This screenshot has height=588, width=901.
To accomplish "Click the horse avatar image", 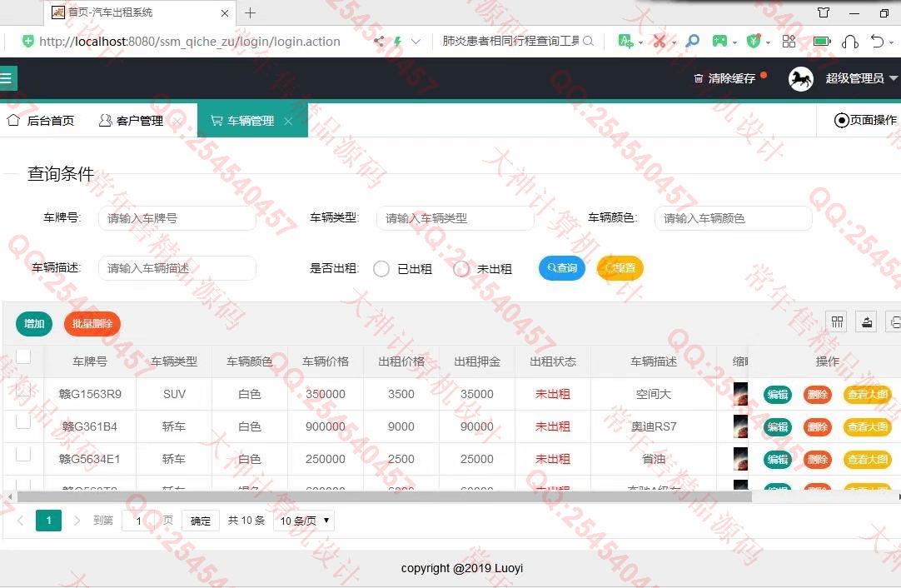I will pyautogui.click(x=800, y=79).
